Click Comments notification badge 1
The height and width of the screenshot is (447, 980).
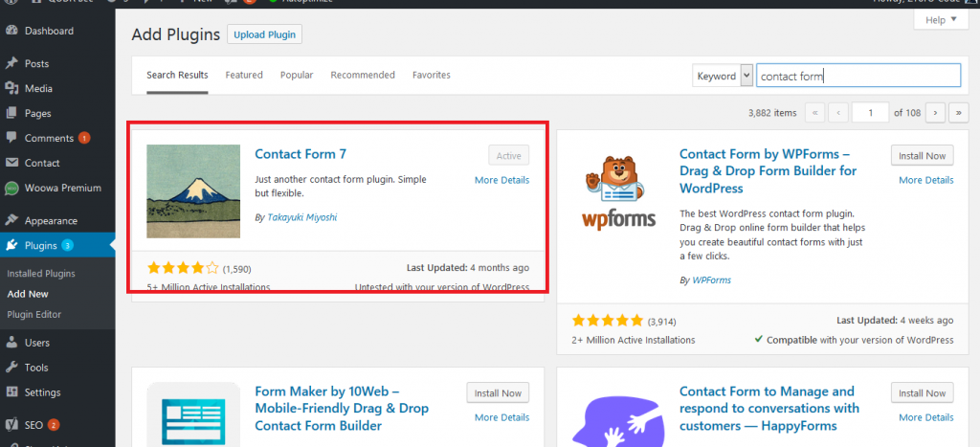click(x=84, y=138)
